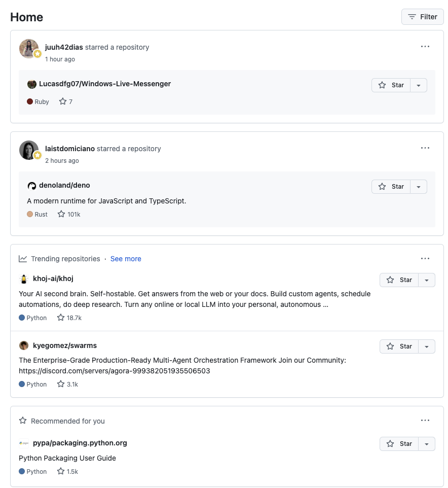
Task: Click the Recommended for you star icon
Action: click(x=23, y=420)
